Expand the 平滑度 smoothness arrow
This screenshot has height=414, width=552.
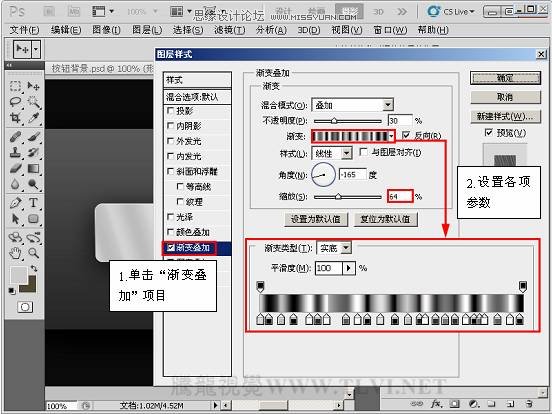(349, 268)
